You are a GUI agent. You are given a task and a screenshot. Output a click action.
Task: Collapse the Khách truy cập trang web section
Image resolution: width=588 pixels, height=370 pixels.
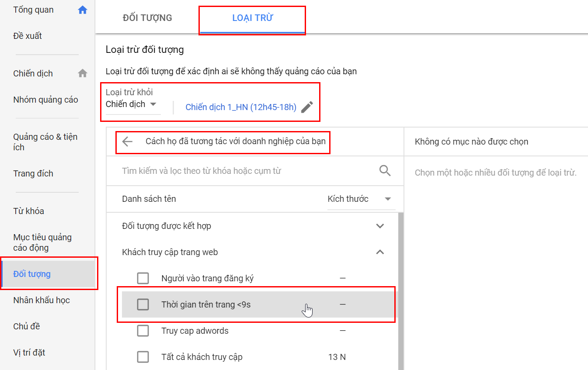point(380,252)
